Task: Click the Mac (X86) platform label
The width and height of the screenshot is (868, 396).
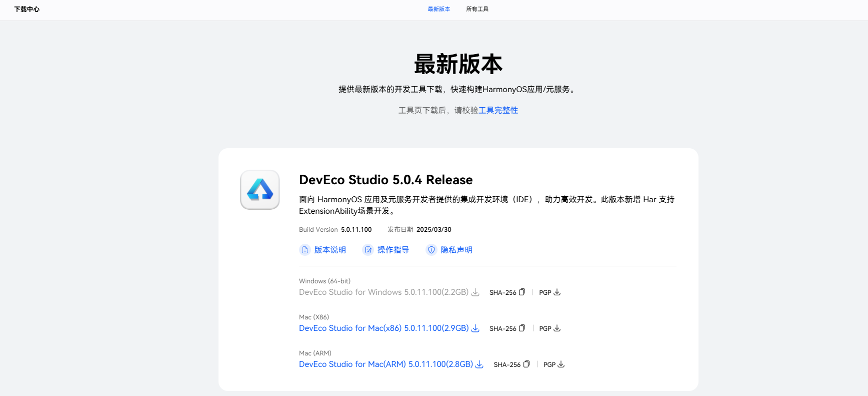Action: pos(314,317)
